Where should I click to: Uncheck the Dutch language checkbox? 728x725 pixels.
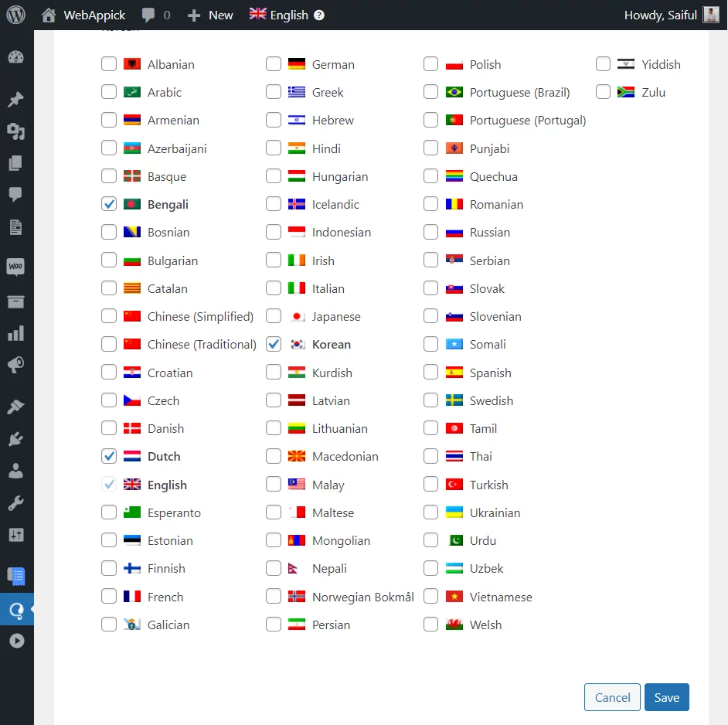tap(109, 456)
